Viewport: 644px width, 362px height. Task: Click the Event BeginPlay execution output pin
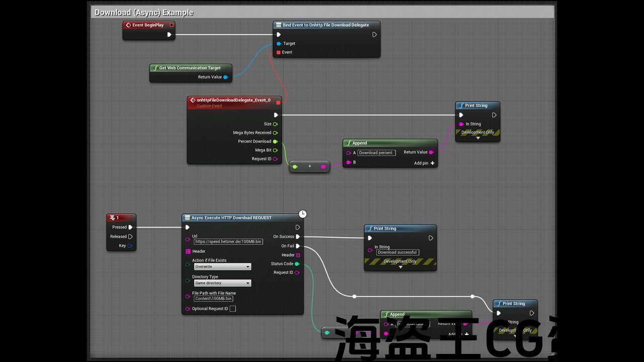pyautogui.click(x=169, y=35)
